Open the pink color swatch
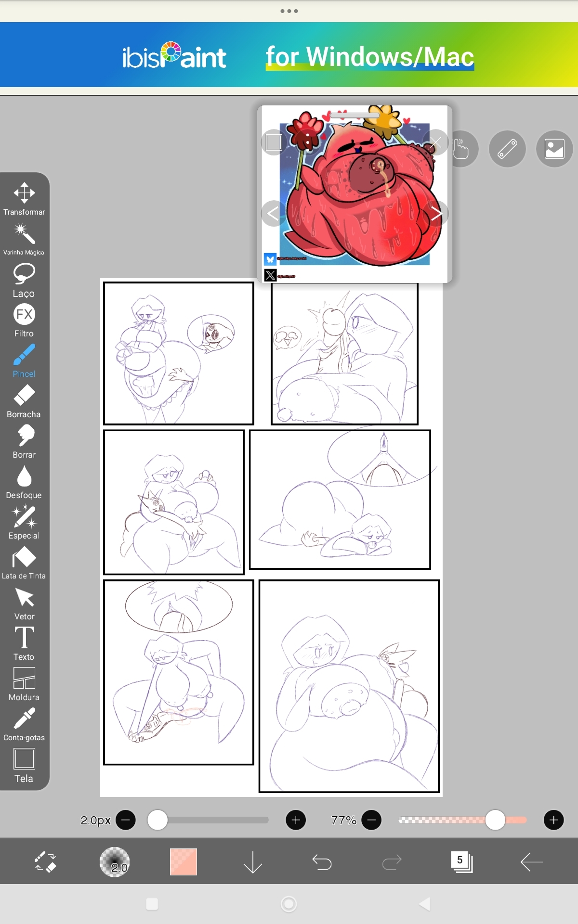The width and height of the screenshot is (578, 924). click(184, 862)
